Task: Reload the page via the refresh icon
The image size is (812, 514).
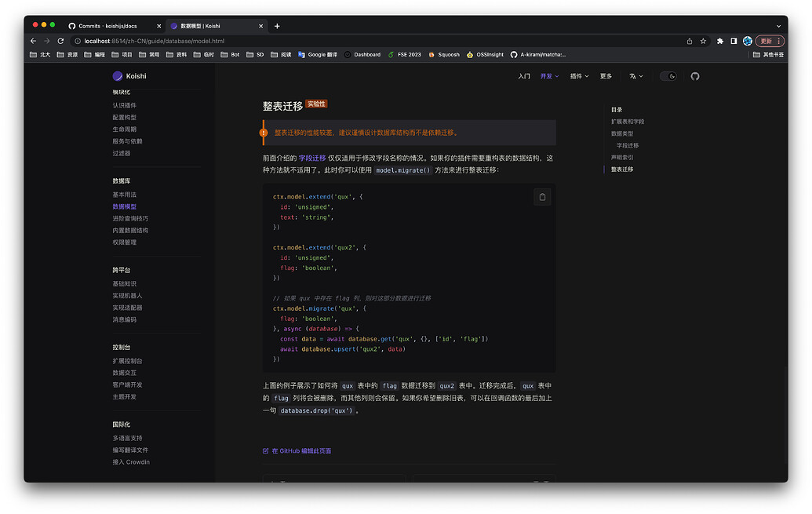Action: [x=60, y=40]
